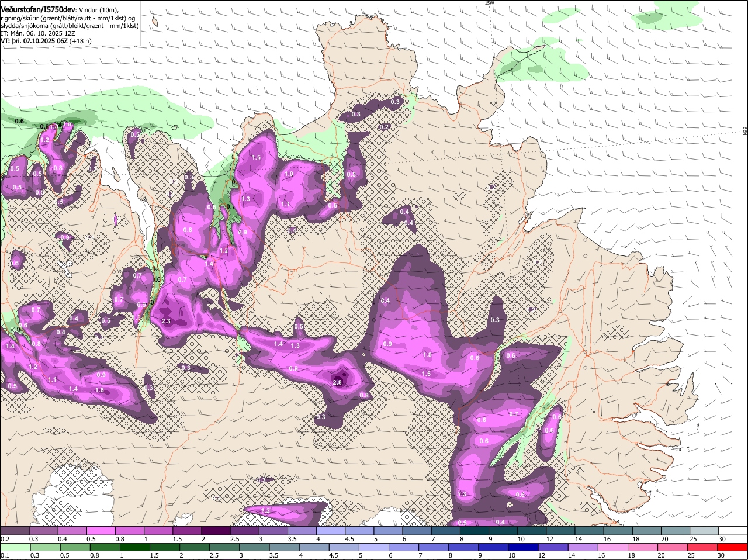Click the 15W longitude label at top

pyautogui.click(x=489, y=3)
